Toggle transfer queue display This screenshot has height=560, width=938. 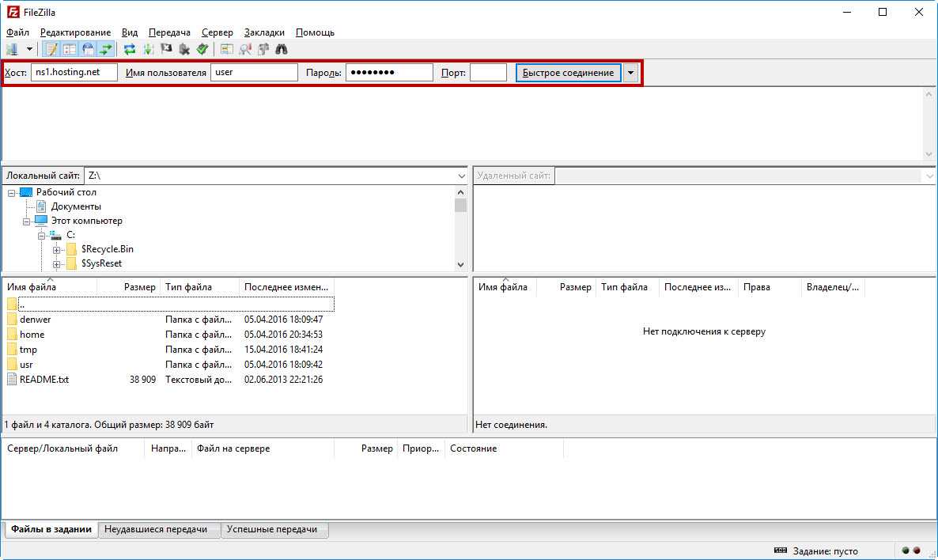tap(106, 49)
